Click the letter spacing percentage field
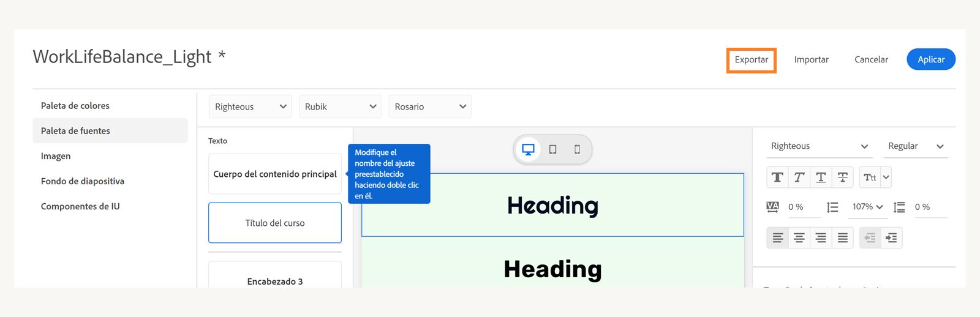 pos(801,207)
